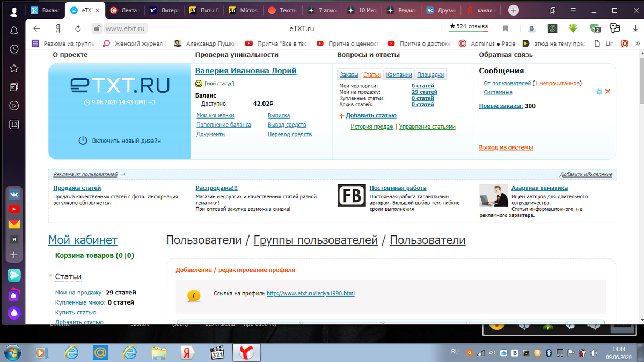
Task: Switch to the Статьи tab
Action: coord(372,75)
